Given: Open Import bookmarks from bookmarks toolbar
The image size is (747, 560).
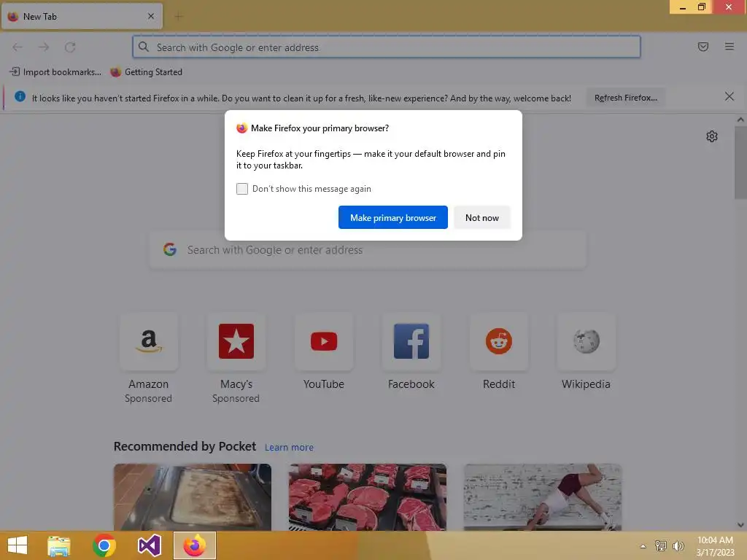Looking at the screenshot, I should point(55,72).
